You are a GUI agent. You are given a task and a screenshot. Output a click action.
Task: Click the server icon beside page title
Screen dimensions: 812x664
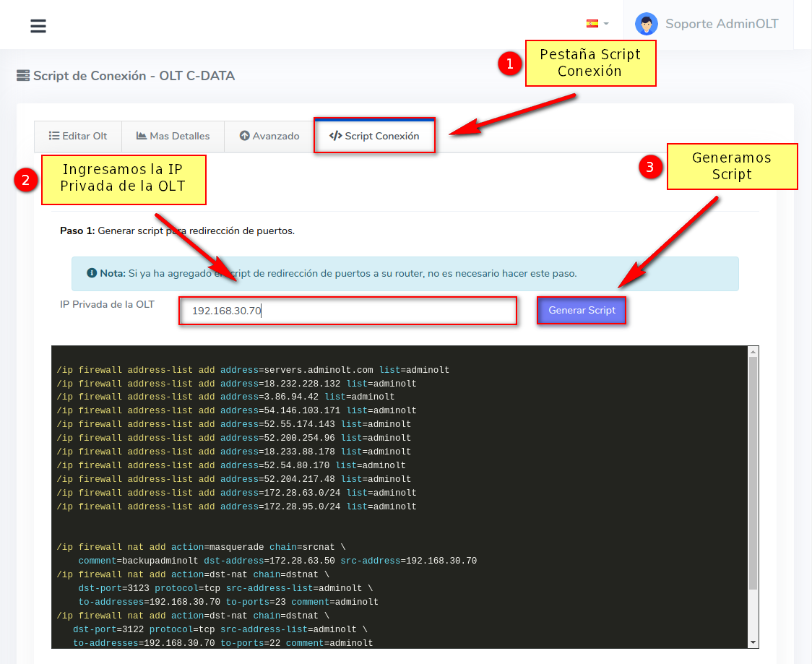pyautogui.click(x=23, y=76)
